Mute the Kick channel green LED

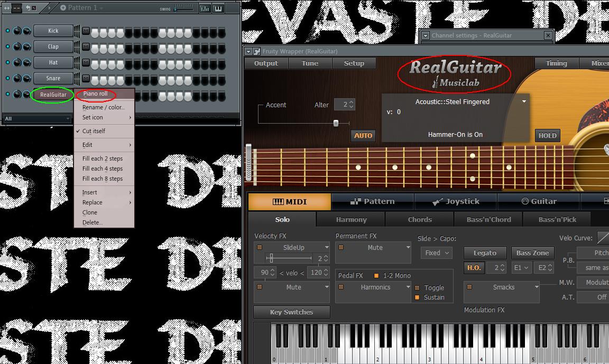(x=7, y=30)
